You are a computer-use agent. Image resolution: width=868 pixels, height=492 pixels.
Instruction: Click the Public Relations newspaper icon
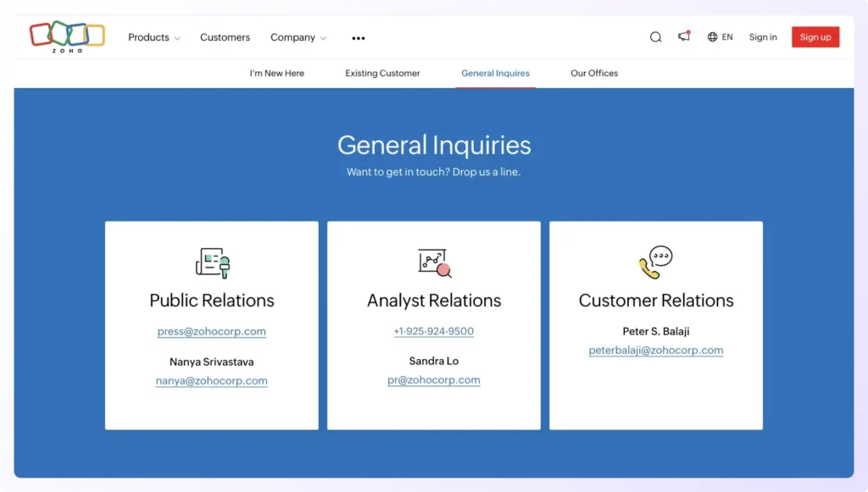[213, 263]
